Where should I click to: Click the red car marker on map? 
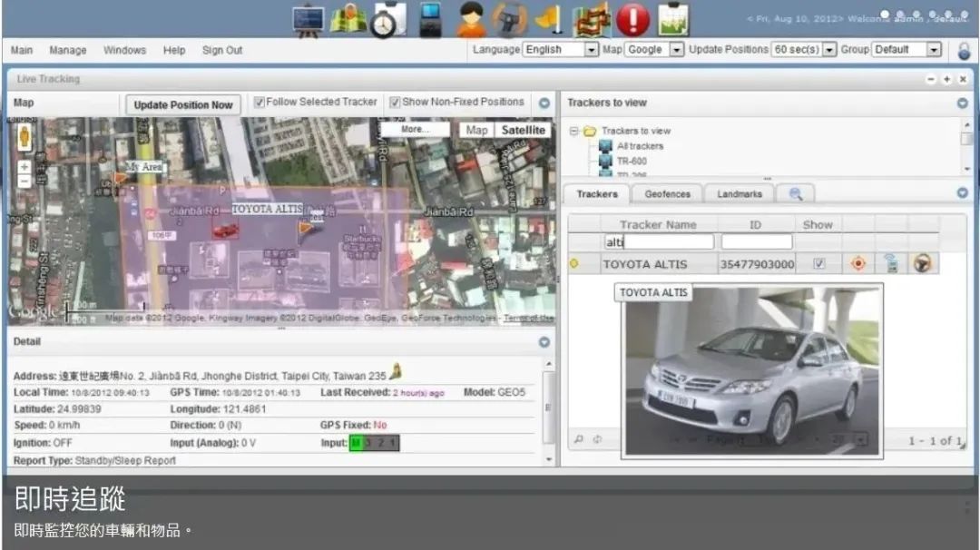[x=225, y=231]
